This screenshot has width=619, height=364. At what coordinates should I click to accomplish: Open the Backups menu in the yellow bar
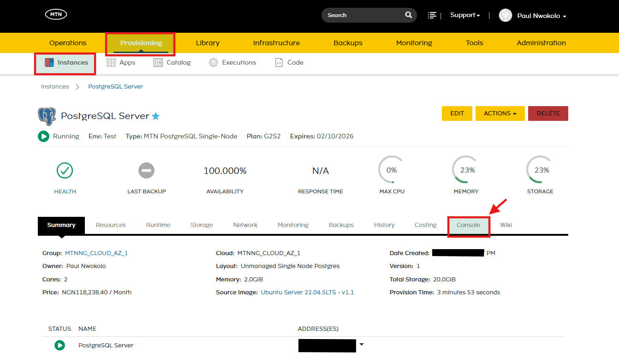[x=348, y=43]
